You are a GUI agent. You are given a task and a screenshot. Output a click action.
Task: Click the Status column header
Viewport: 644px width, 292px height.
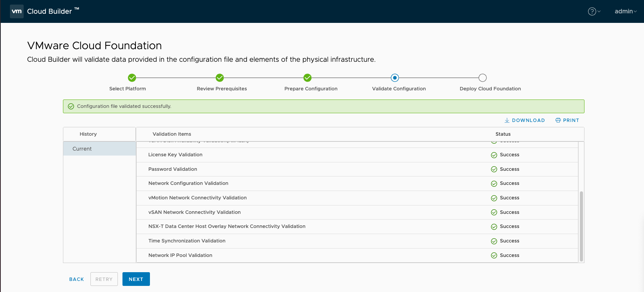coord(503,134)
